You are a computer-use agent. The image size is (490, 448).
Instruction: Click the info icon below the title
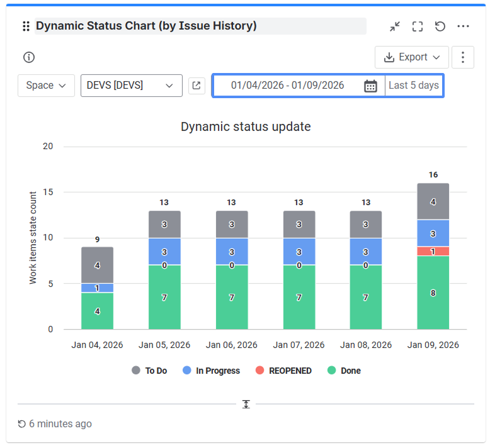(x=29, y=57)
